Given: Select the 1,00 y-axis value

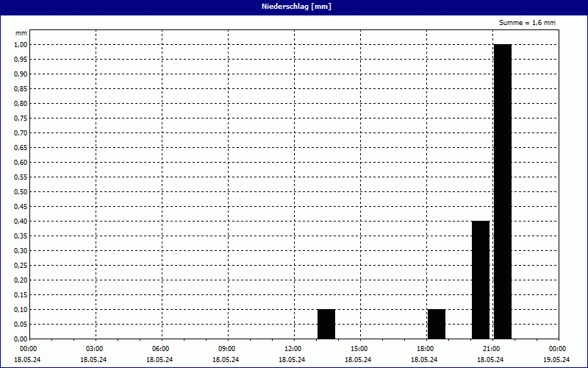Looking at the screenshot, I should (21, 45).
